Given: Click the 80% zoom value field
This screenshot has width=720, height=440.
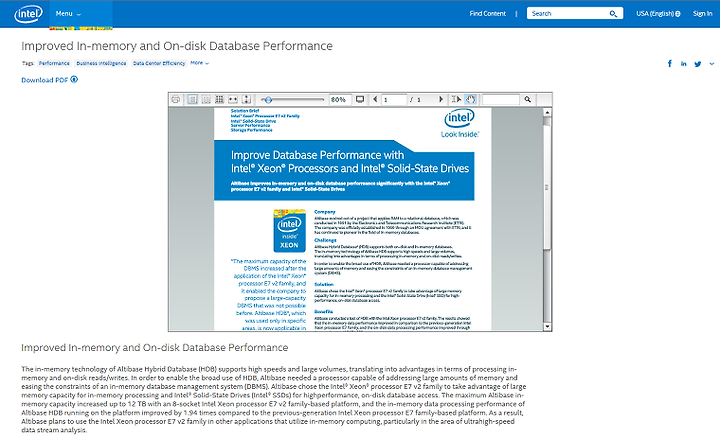Looking at the screenshot, I should point(340,100).
